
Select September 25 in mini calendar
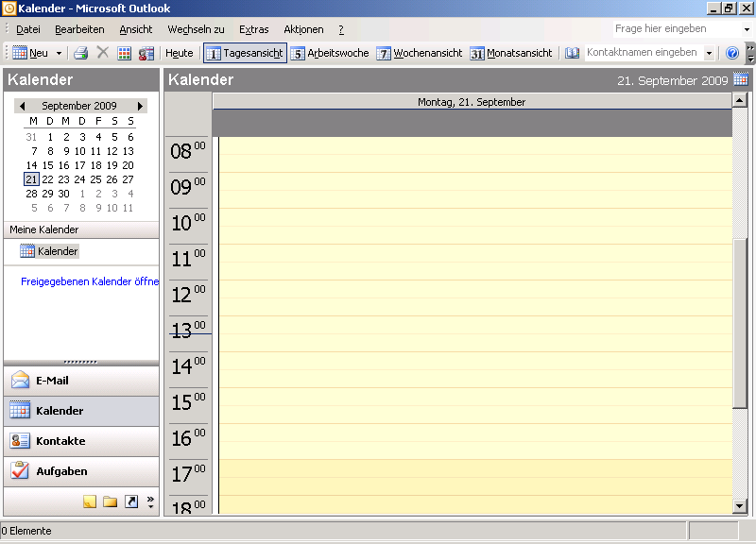pos(95,179)
